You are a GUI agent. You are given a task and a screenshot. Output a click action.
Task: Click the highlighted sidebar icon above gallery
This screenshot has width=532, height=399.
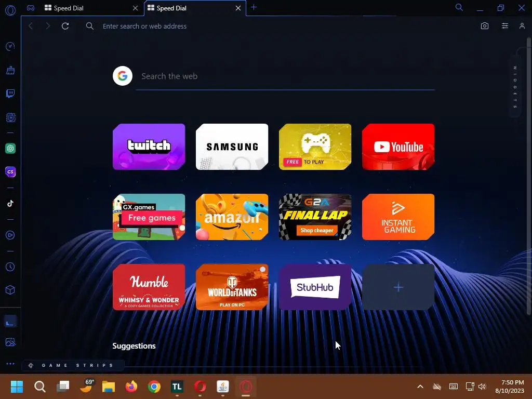[10, 321]
